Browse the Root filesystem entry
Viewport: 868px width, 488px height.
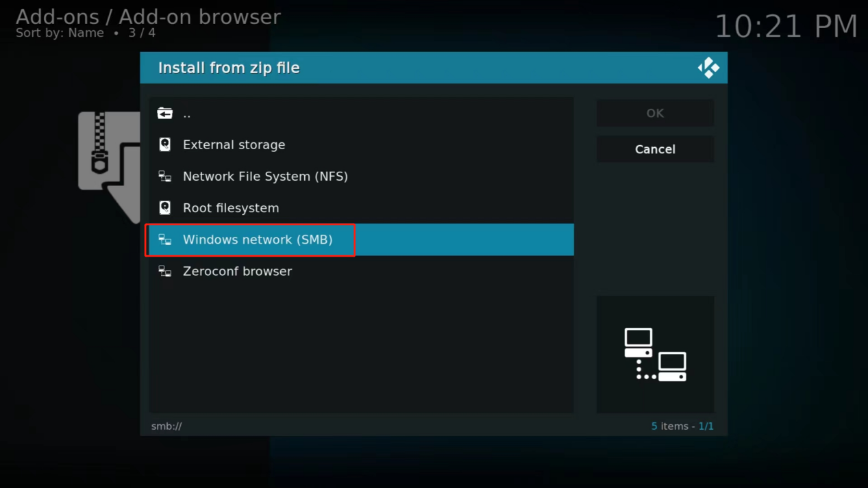coord(231,208)
